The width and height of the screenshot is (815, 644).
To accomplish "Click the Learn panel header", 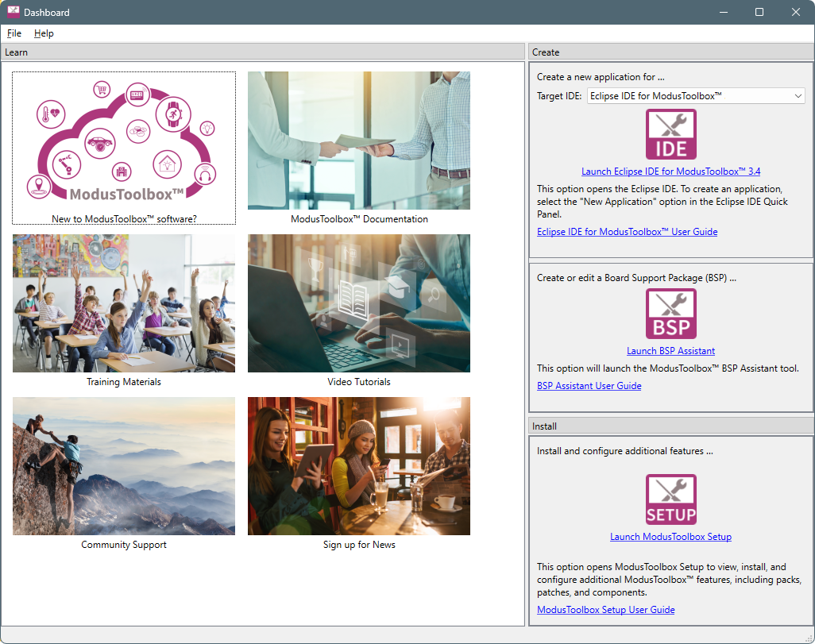I will click(262, 52).
